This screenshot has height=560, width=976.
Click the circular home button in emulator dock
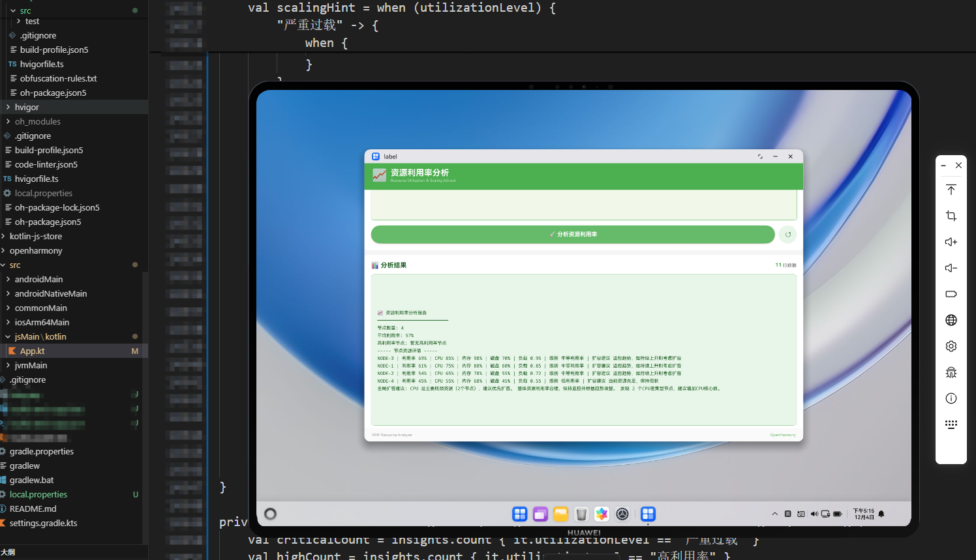point(270,514)
